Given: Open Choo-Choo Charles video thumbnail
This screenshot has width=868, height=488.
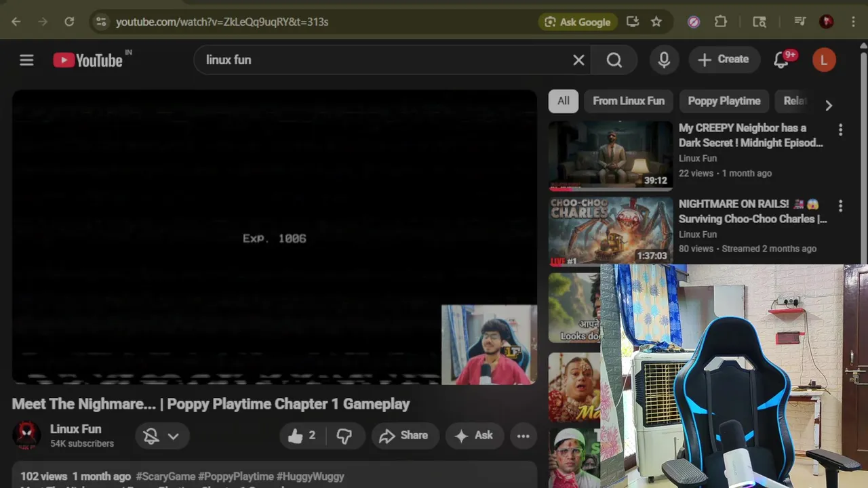Looking at the screenshot, I should click(610, 232).
